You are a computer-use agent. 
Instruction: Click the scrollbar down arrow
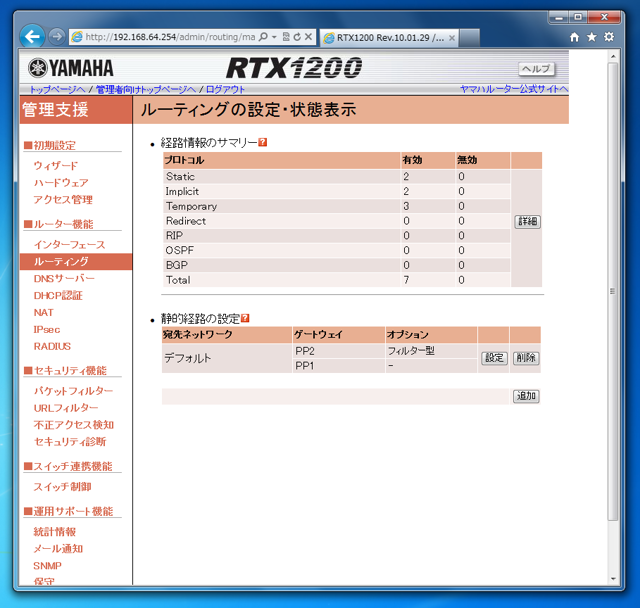[612, 579]
